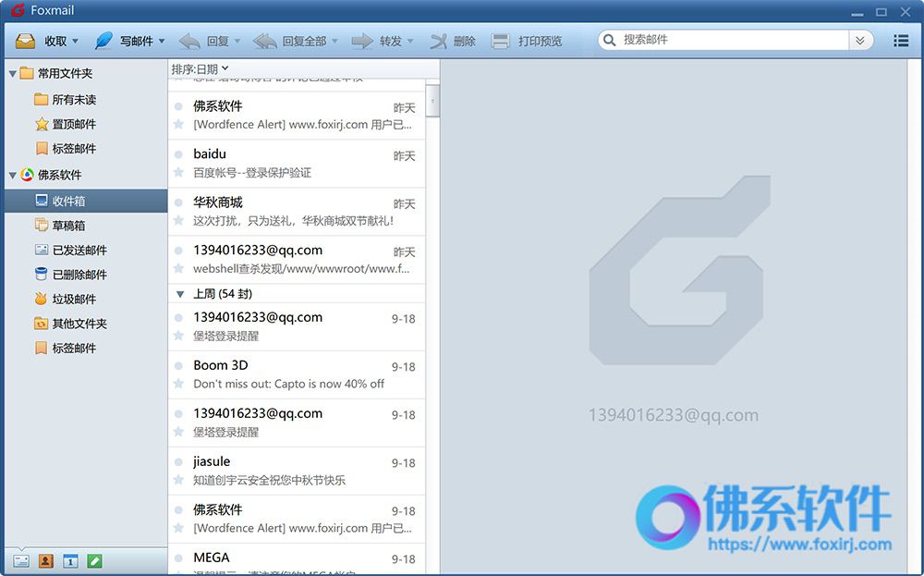924x576 pixels.
Task: Expand the advanced search options chevron
Action: tap(859, 40)
